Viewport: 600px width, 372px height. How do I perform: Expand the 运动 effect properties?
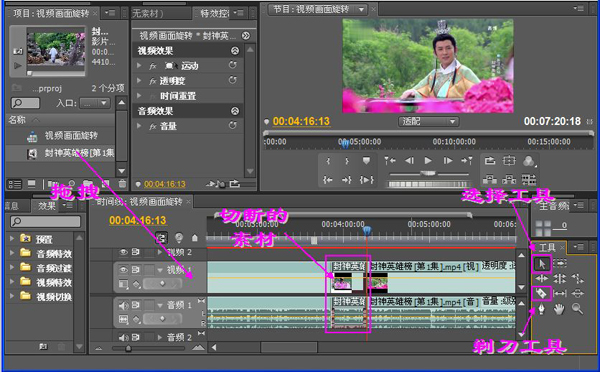click(x=139, y=66)
